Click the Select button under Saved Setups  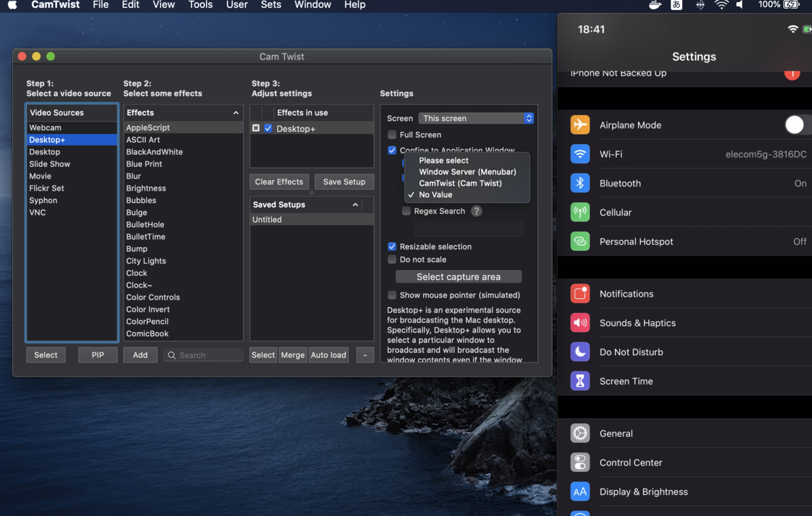tap(263, 355)
